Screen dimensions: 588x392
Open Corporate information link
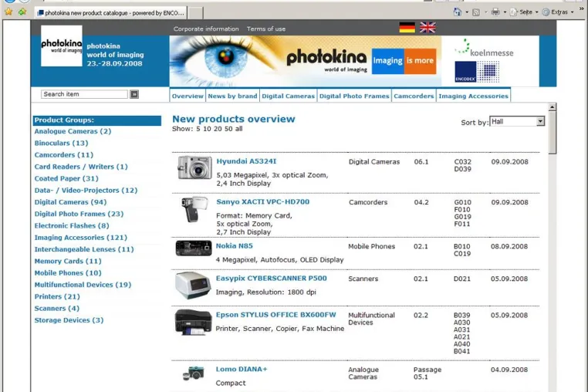206,29
